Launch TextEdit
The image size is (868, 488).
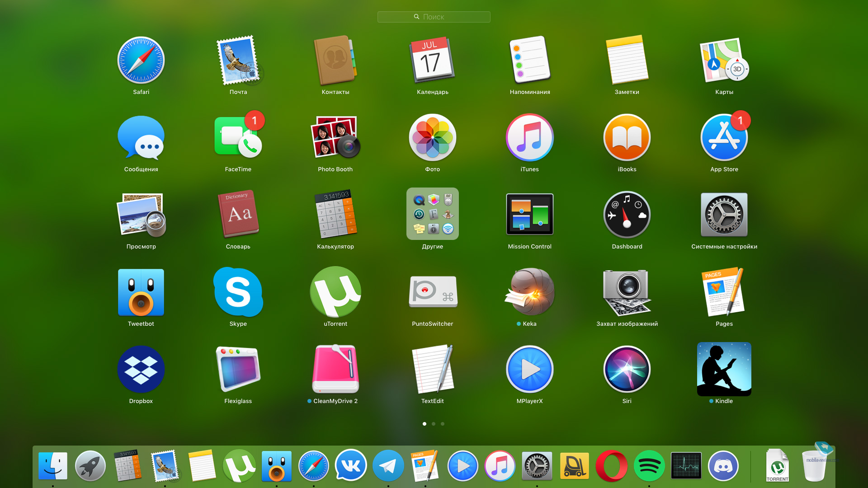(433, 369)
